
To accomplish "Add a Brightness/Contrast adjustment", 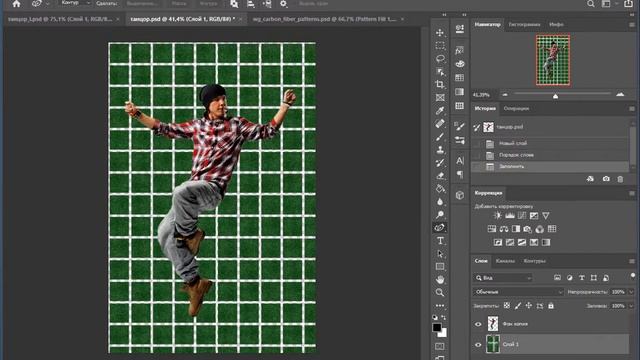I will [x=497, y=216].
